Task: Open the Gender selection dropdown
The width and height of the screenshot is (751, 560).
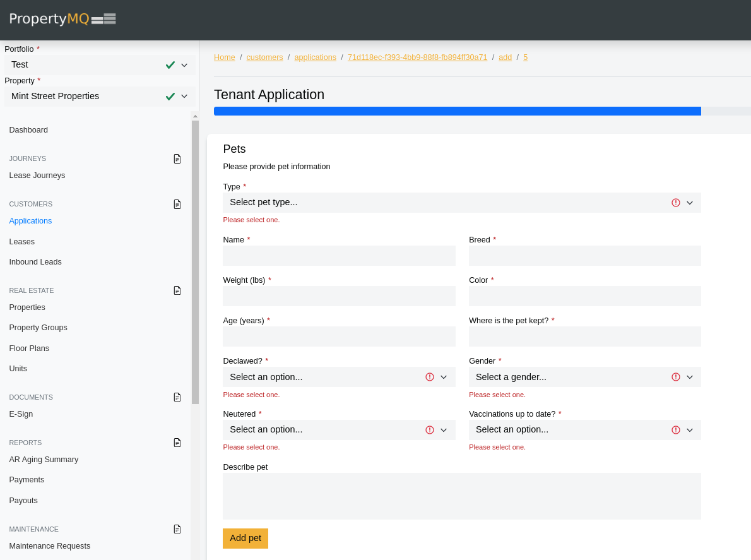Action: pyautogui.click(x=584, y=377)
